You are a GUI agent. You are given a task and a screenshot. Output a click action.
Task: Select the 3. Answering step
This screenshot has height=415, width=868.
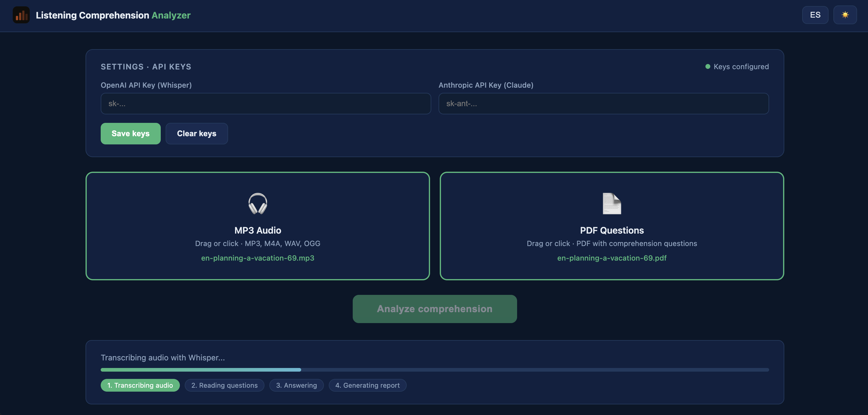[296, 385]
